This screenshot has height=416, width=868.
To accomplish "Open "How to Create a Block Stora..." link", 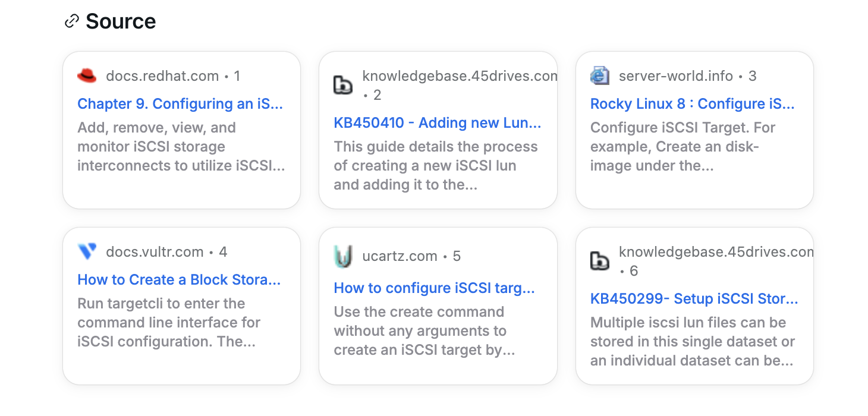I will click(x=179, y=280).
